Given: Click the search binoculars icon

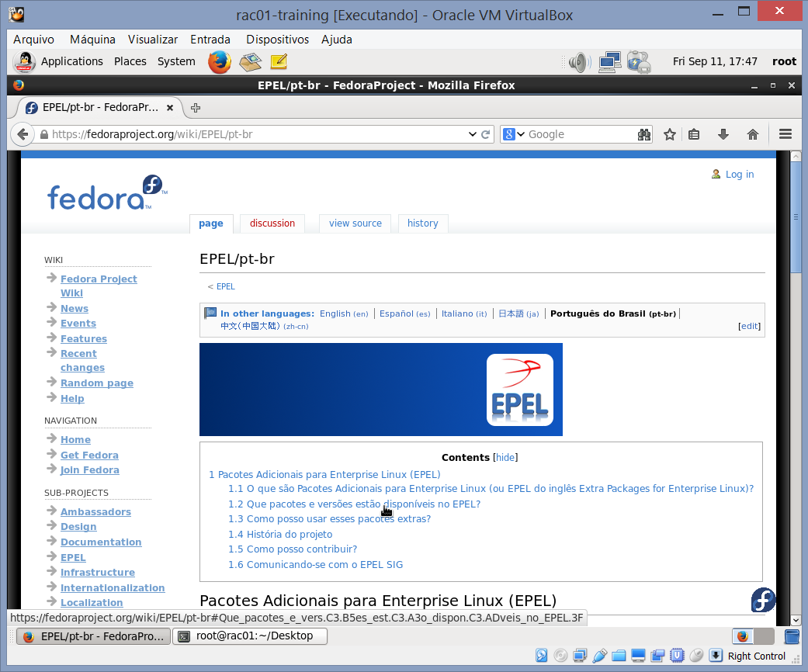Looking at the screenshot, I should coord(643,134).
